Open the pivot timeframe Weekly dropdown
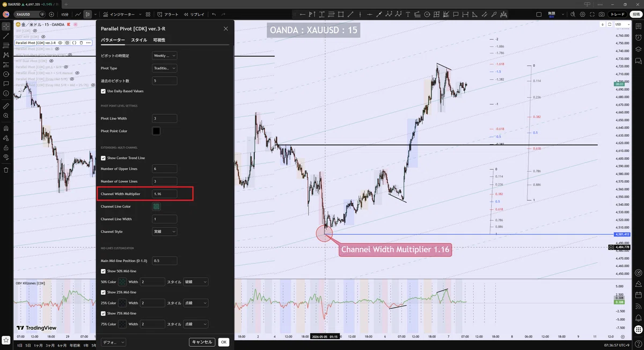 click(x=165, y=55)
